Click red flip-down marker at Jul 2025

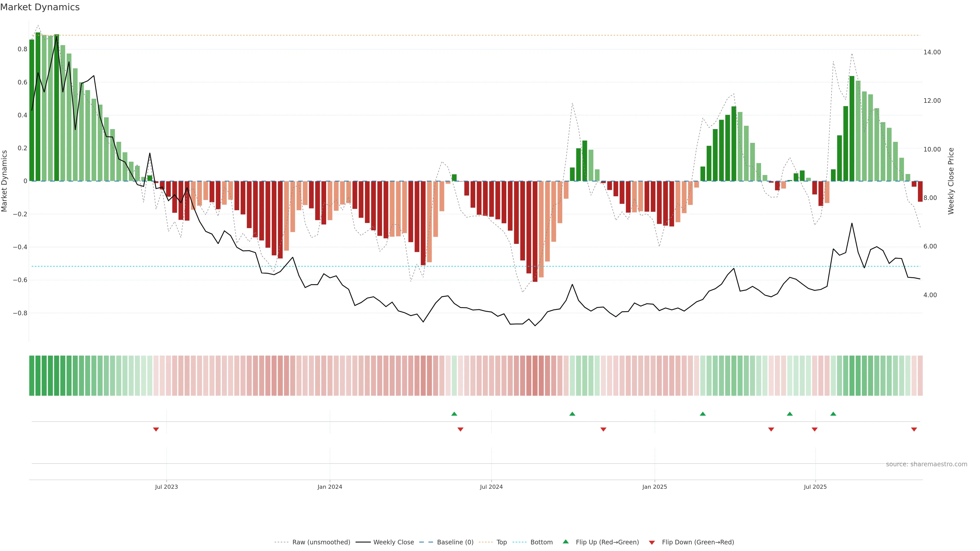pos(815,429)
